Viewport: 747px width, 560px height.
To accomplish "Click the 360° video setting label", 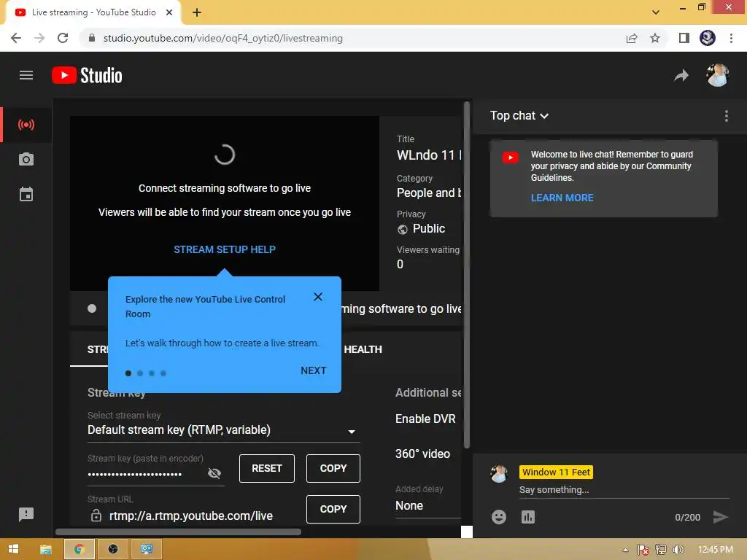I will (x=422, y=454).
